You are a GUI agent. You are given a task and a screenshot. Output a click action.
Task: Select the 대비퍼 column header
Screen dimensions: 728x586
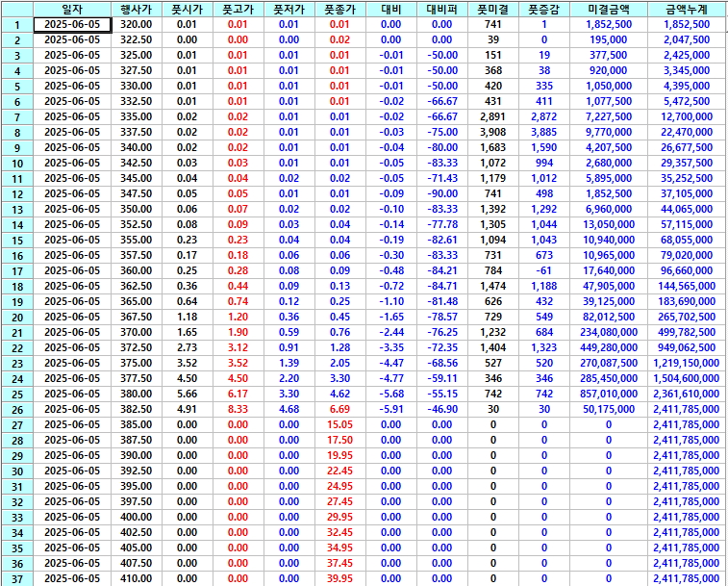(442, 9)
